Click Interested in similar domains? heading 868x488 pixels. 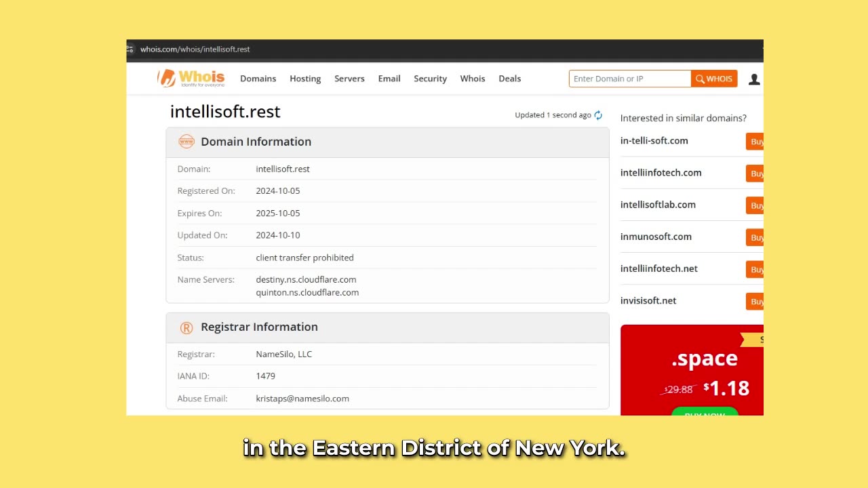684,118
